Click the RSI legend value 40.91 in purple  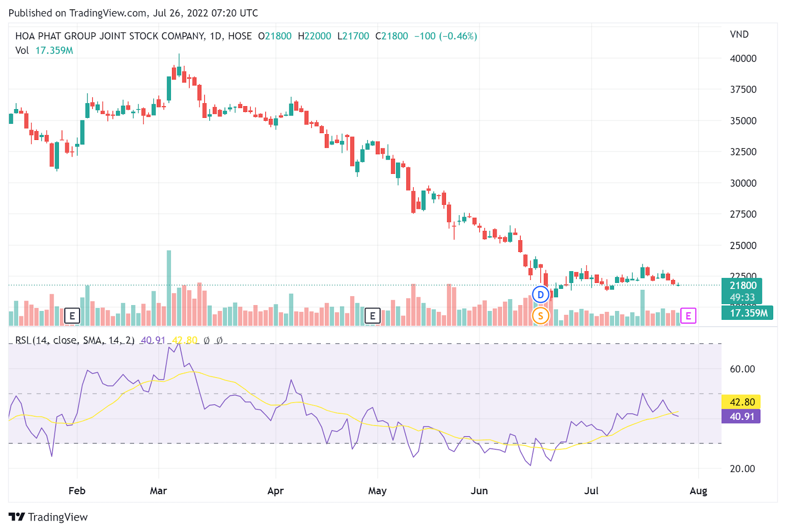(153, 340)
